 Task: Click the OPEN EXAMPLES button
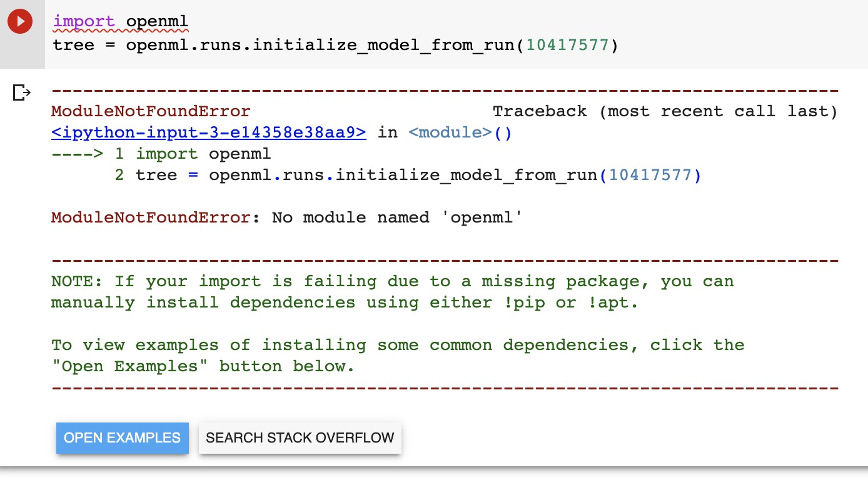point(123,437)
